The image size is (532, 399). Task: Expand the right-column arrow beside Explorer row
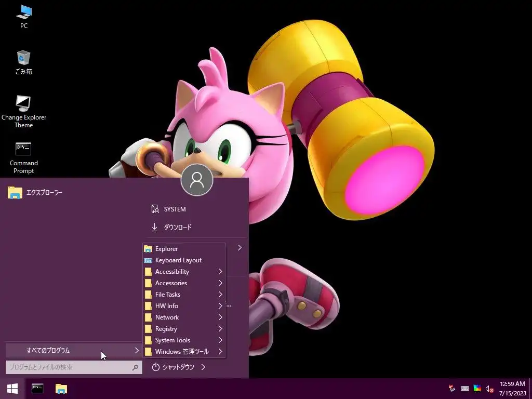240,248
